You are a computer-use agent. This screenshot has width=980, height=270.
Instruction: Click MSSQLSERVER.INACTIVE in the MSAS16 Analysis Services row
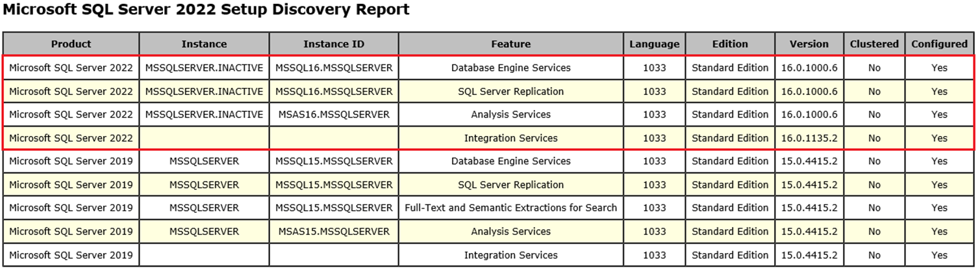[205, 115]
